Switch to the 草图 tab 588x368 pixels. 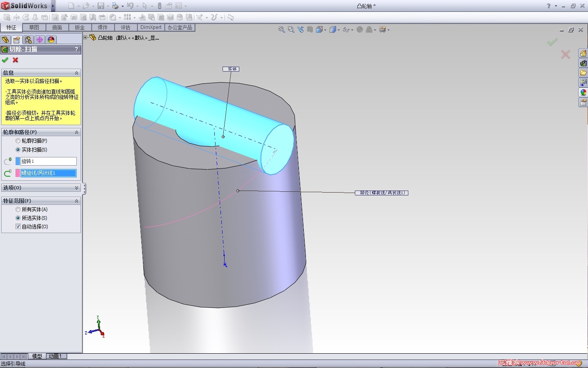tap(34, 27)
